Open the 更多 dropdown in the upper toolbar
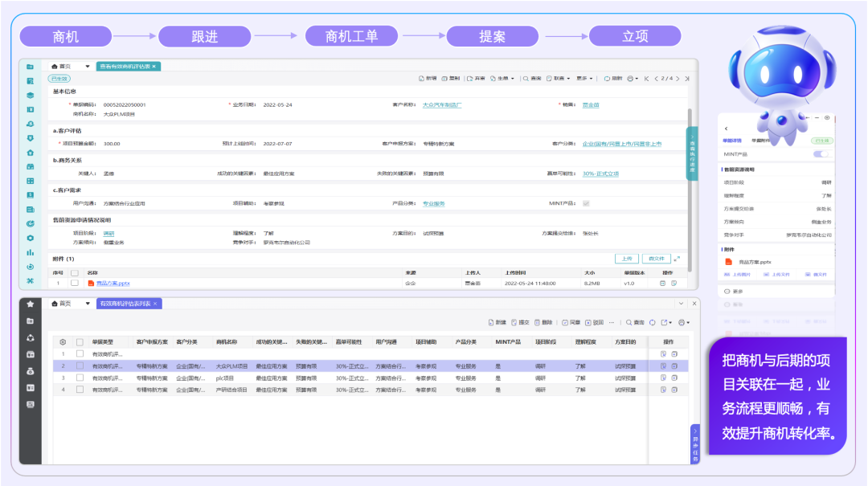The height and width of the screenshot is (486, 868). [583, 79]
